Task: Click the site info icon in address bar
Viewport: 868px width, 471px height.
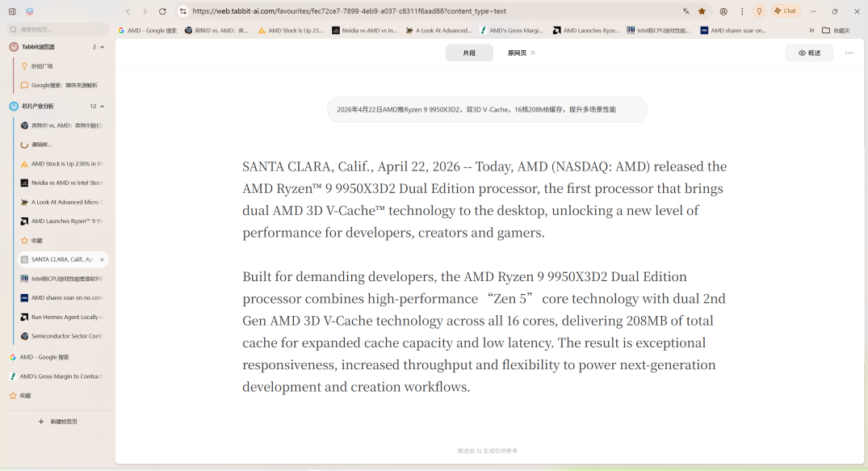Action: [183, 11]
